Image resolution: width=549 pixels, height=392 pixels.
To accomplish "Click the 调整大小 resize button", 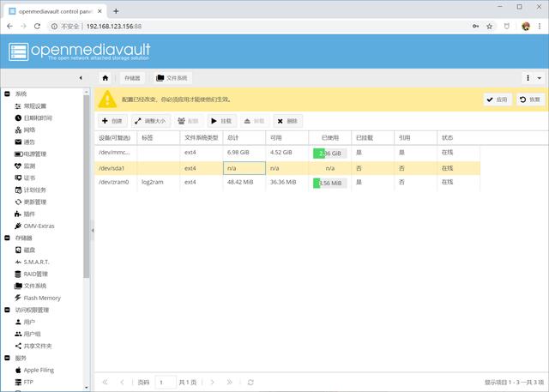I will click(x=150, y=121).
